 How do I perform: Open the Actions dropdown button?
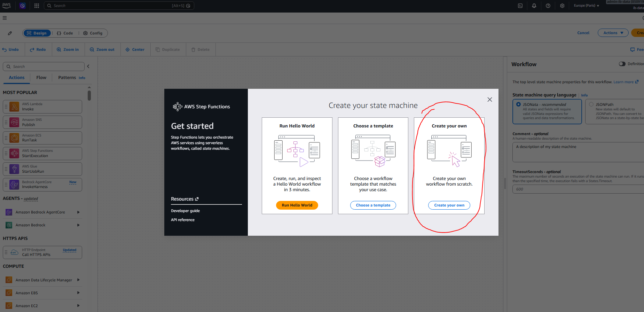(613, 33)
